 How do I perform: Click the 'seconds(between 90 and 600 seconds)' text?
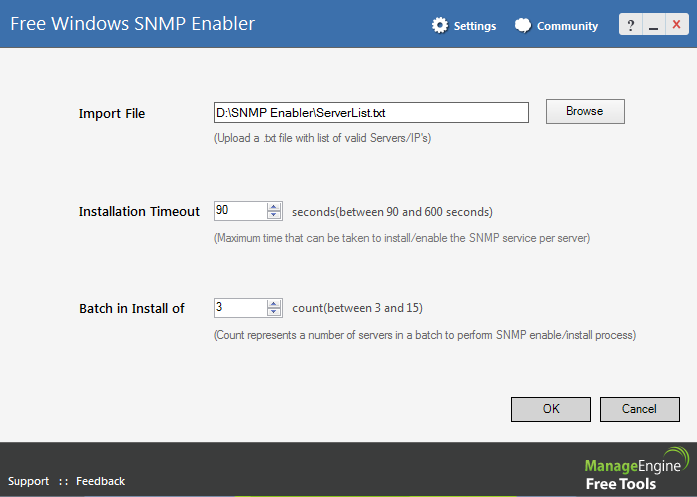pos(392,212)
